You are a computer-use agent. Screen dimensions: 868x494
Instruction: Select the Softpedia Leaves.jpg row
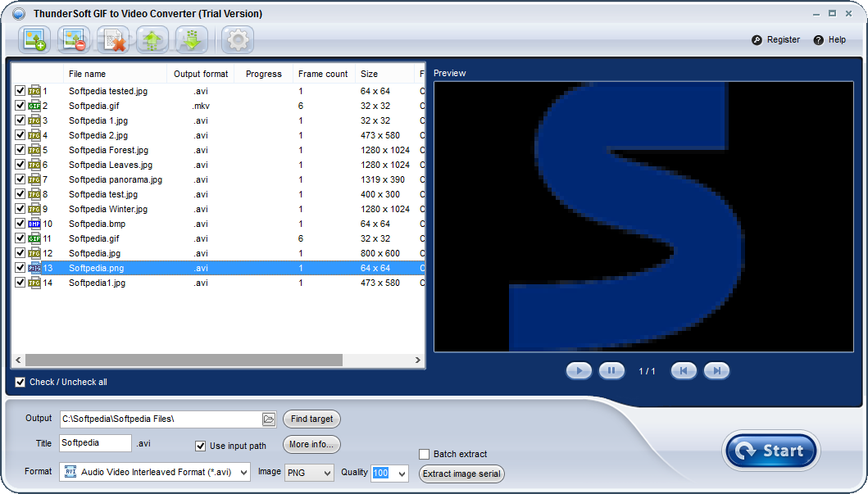(x=218, y=165)
